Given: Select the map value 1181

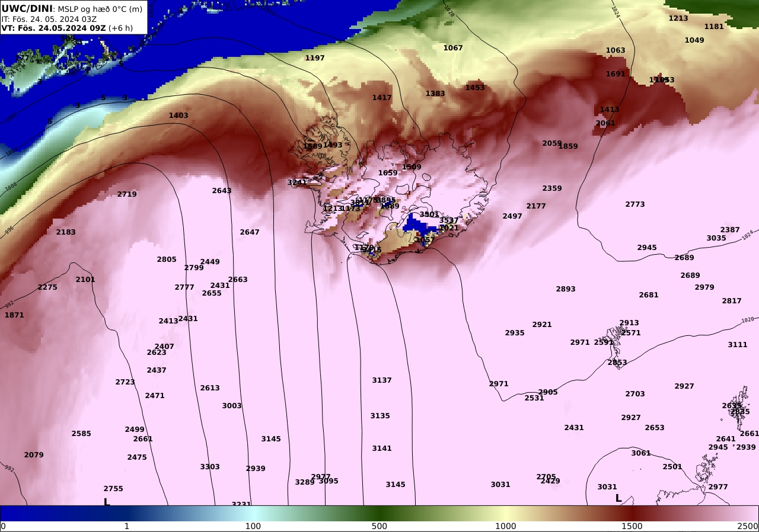Looking at the screenshot, I should pos(714,27).
